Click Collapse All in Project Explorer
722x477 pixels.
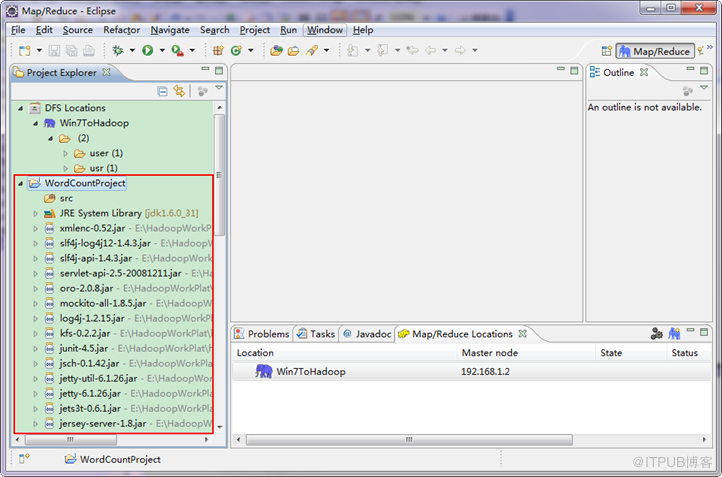click(162, 91)
